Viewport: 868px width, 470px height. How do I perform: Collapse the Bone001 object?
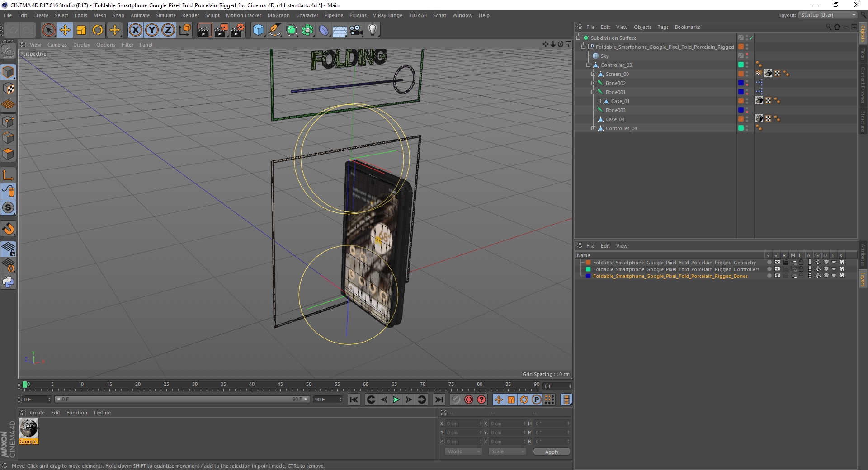(x=594, y=92)
